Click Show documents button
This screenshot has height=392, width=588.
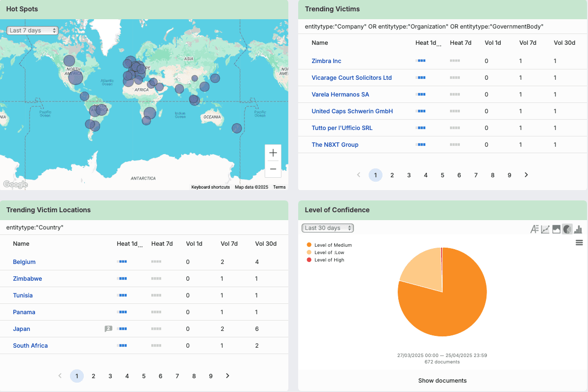[x=443, y=380]
